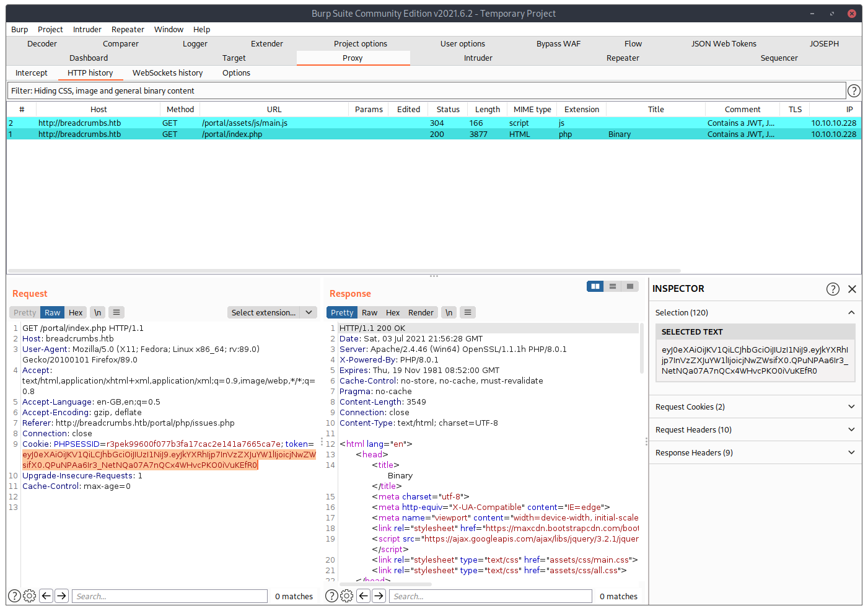Image resolution: width=868 pixels, height=611 pixels.
Task: Click the filter help question mark icon
Action: point(854,90)
